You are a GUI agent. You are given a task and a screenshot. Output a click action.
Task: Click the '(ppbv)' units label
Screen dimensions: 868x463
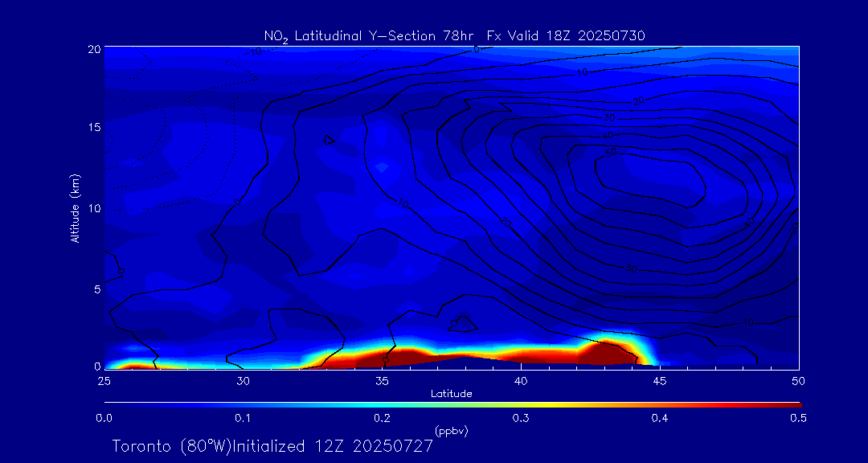pos(451,431)
